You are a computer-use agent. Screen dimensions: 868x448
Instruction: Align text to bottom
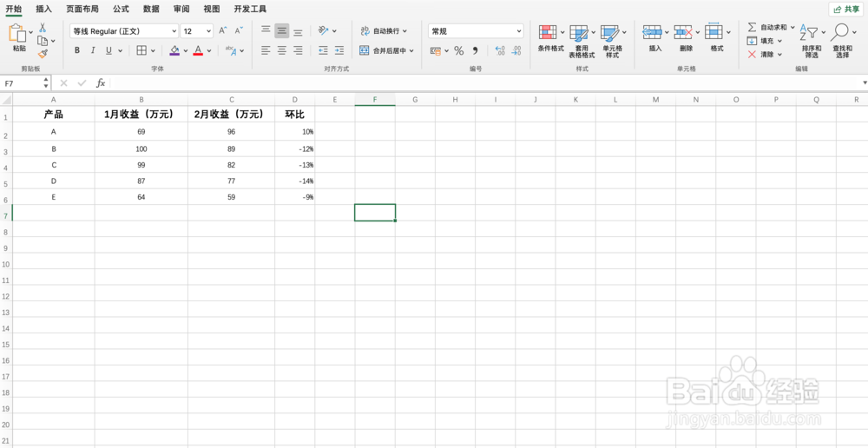(x=298, y=31)
